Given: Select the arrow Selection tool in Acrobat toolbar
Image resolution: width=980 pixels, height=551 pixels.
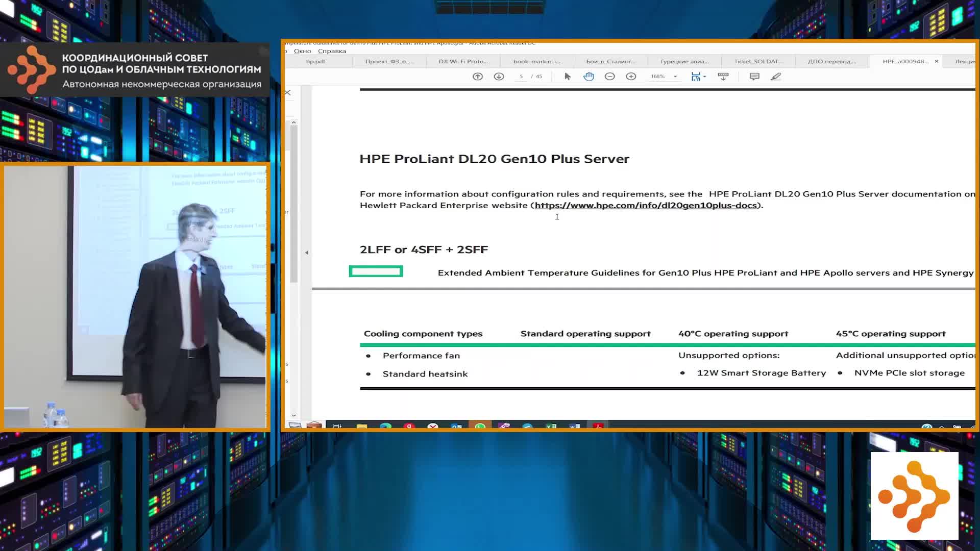Looking at the screenshot, I should coord(568,77).
